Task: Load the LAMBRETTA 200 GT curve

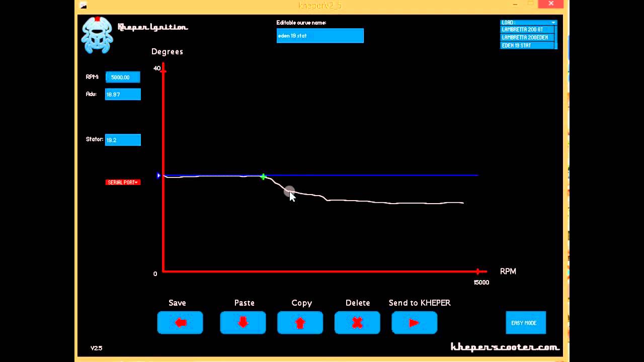Action: pyautogui.click(x=527, y=30)
